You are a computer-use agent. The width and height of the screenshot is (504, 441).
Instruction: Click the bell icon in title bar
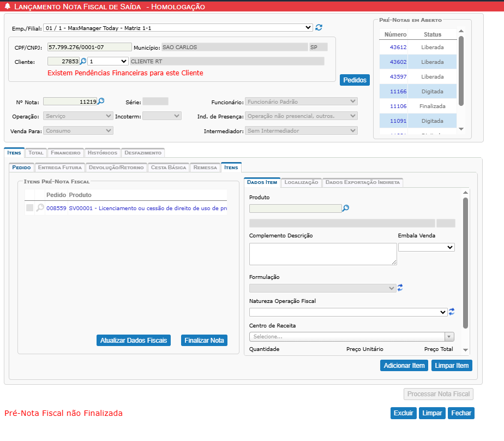(8, 7)
